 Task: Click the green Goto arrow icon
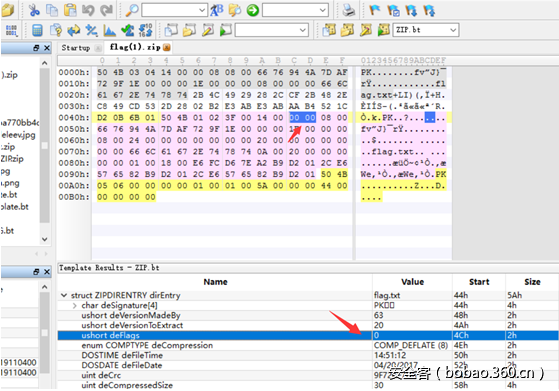point(253,10)
